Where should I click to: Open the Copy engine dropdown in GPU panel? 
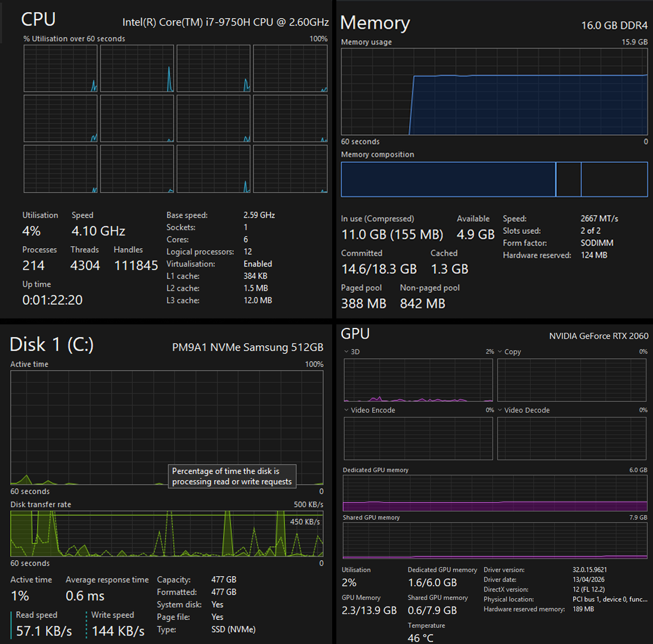click(x=500, y=352)
